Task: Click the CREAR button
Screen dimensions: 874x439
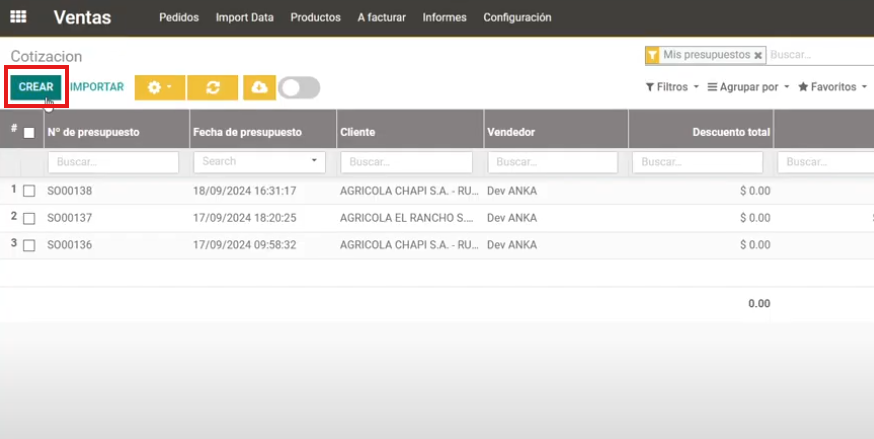Action: point(36,87)
